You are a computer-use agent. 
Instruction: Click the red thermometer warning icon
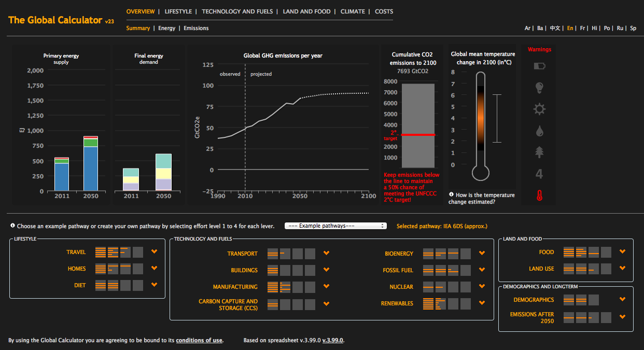(x=539, y=195)
